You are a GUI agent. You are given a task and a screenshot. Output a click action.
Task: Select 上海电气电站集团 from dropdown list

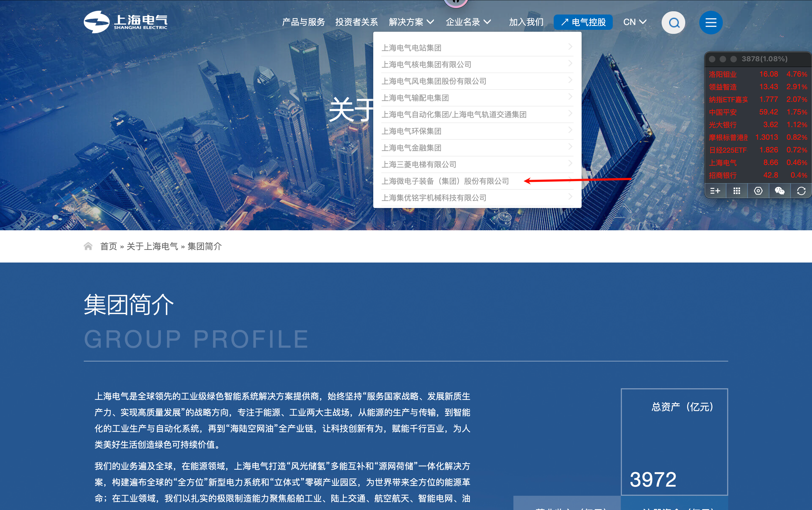pos(411,48)
